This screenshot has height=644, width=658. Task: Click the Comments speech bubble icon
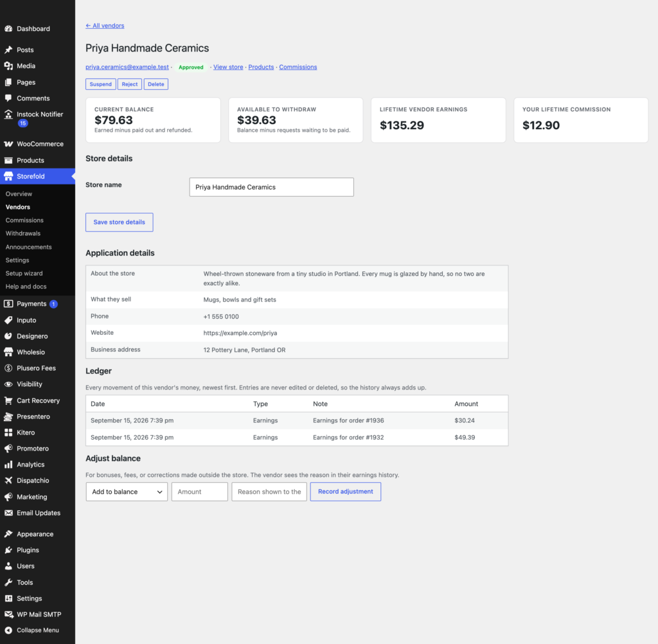tap(8, 98)
